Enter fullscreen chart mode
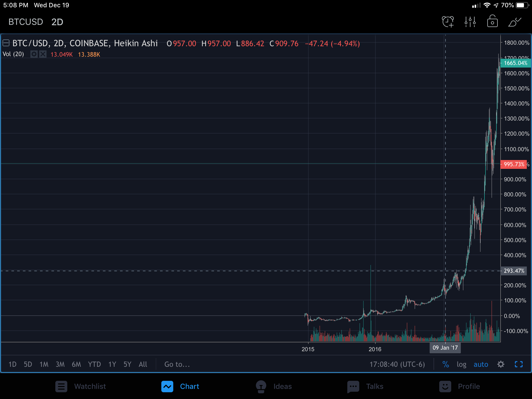532x399 pixels. click(x=518, y=364)
